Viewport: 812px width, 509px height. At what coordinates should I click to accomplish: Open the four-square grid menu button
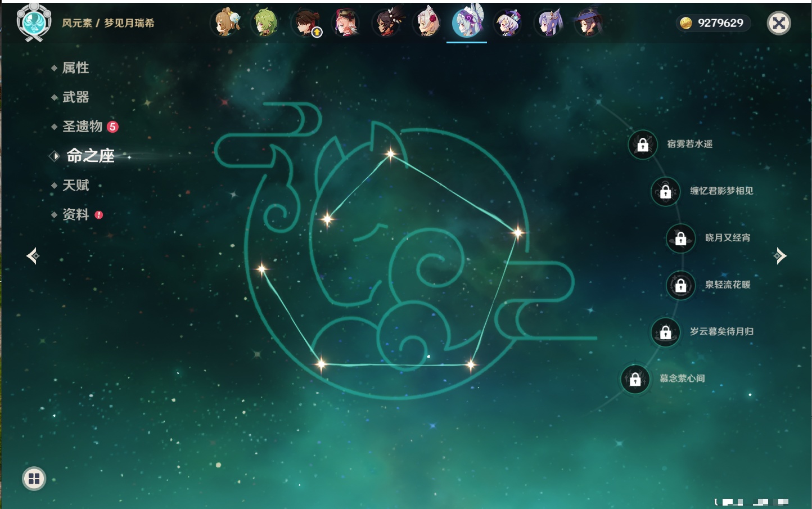[34, 479]
